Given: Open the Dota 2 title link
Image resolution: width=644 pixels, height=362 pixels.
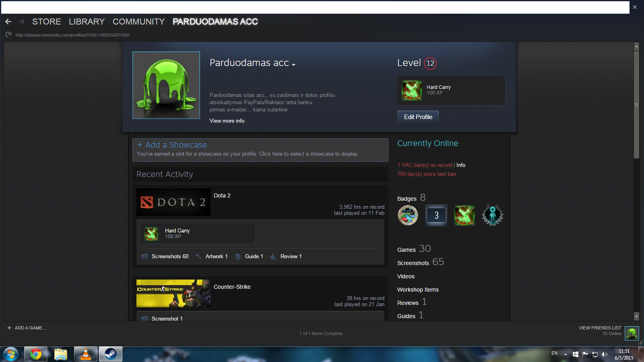Looking at the screenshot, I should coord(222,195).
